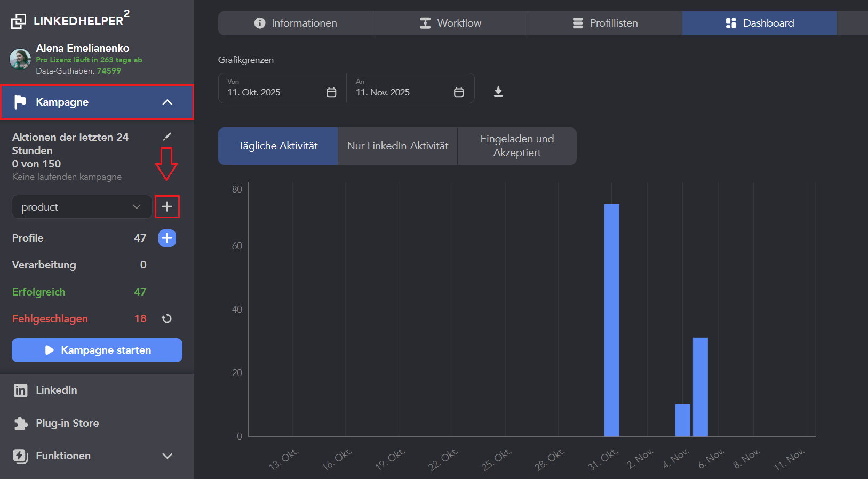Select Tägliche Aktivität chart view
868x479 pixels.
tap(278, 146)
